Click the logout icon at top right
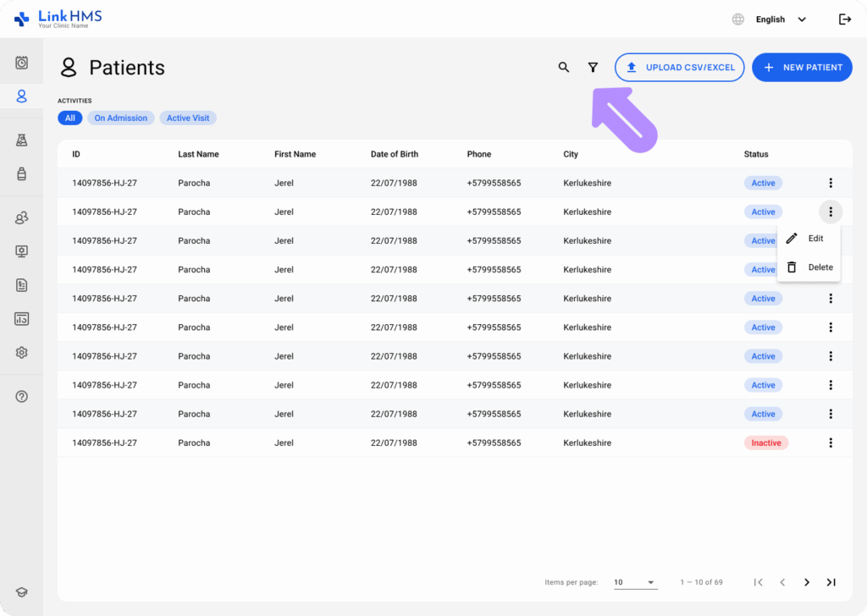Viewport: 867px width, 616px height. click(x=844, y=19)
